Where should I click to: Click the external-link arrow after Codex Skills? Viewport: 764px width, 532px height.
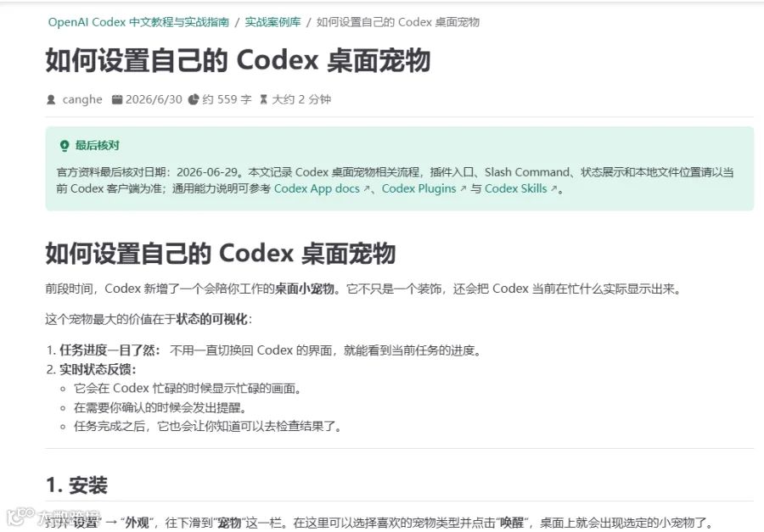pos(553,189)
